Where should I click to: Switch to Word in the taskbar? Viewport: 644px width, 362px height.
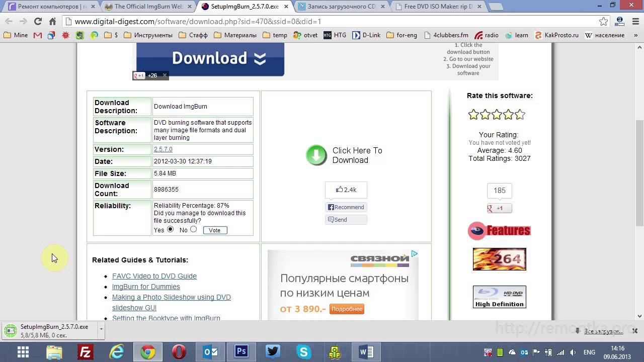[x=366, y=351]
